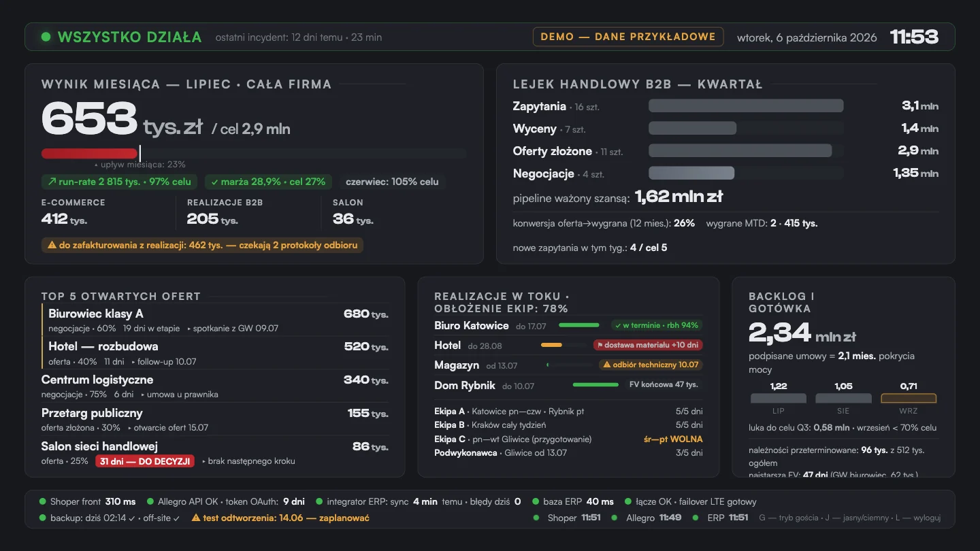This screenshot has width=980, height=551.
Task: Click the warning triangle in the odbiór techniczny badge
Action: click(606, 365)
